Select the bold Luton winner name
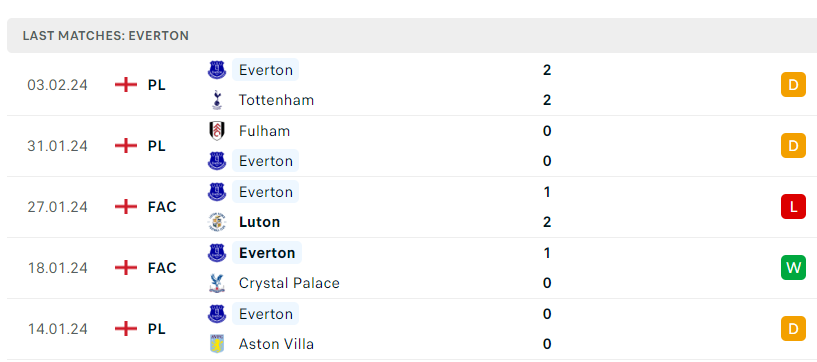The width and height of the screenshot is (817, 362). 259,222
